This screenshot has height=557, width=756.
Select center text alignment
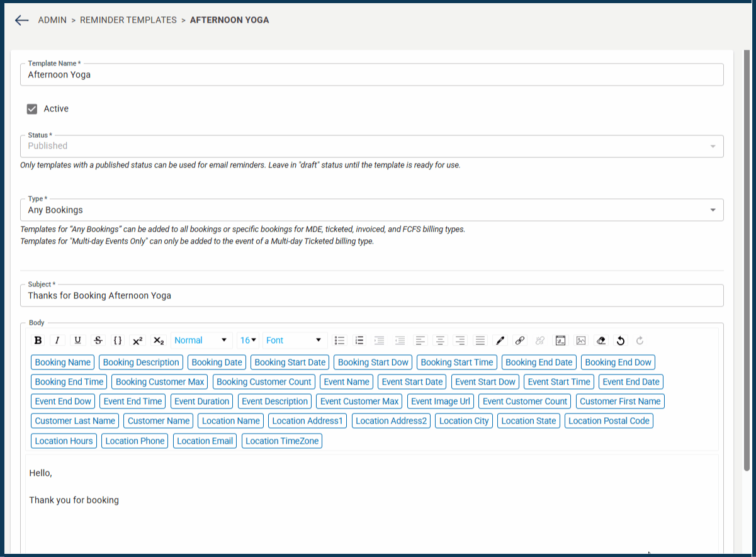coord(440,340)
